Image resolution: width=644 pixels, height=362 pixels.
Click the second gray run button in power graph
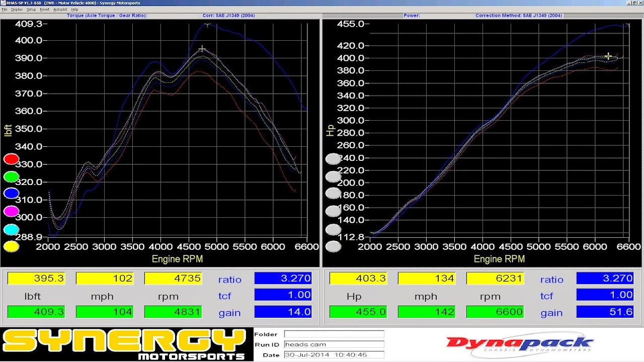(x=333, y=177)
